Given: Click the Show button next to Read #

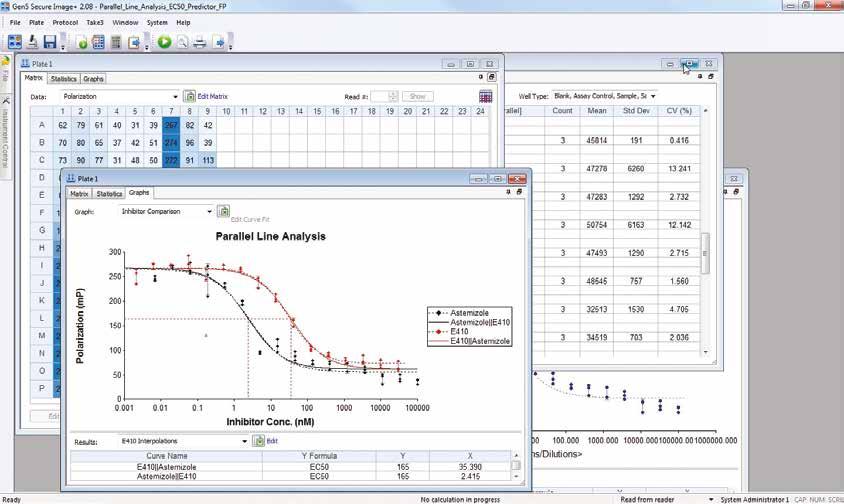Looking at the screenshot, I should [418, 96].
